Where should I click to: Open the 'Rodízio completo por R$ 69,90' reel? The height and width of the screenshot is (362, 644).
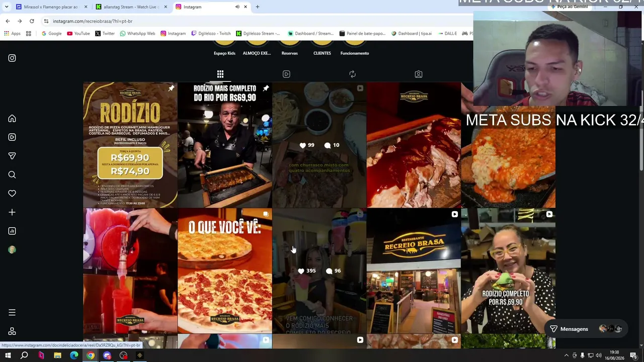508,271
